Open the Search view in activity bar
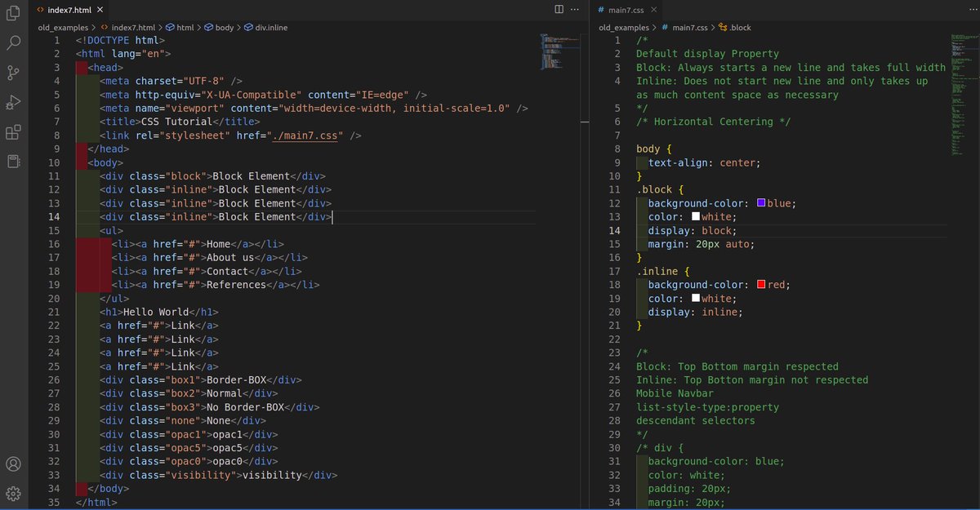980x510 pixels. (x=13, y=42)
